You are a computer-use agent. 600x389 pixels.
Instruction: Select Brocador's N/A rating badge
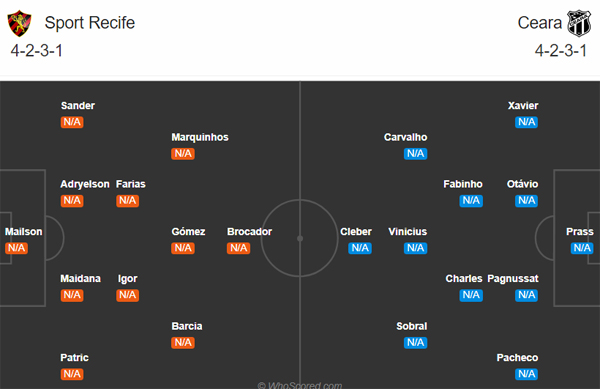238,248
